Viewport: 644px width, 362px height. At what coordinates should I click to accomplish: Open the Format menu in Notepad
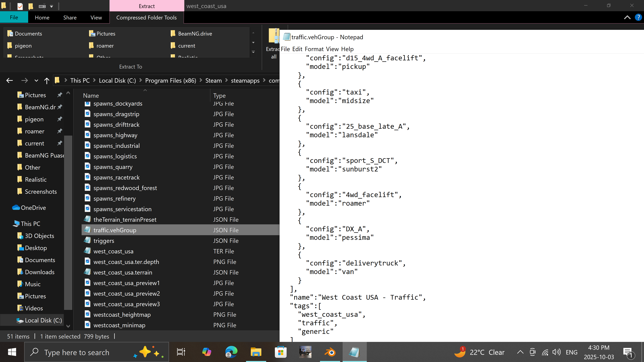click(314, 49)
